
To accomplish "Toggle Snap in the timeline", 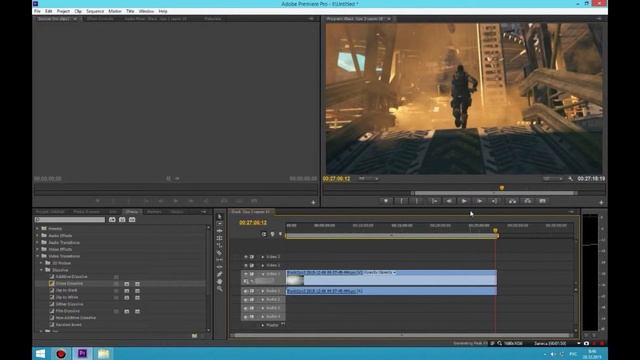I will (264, 234).
